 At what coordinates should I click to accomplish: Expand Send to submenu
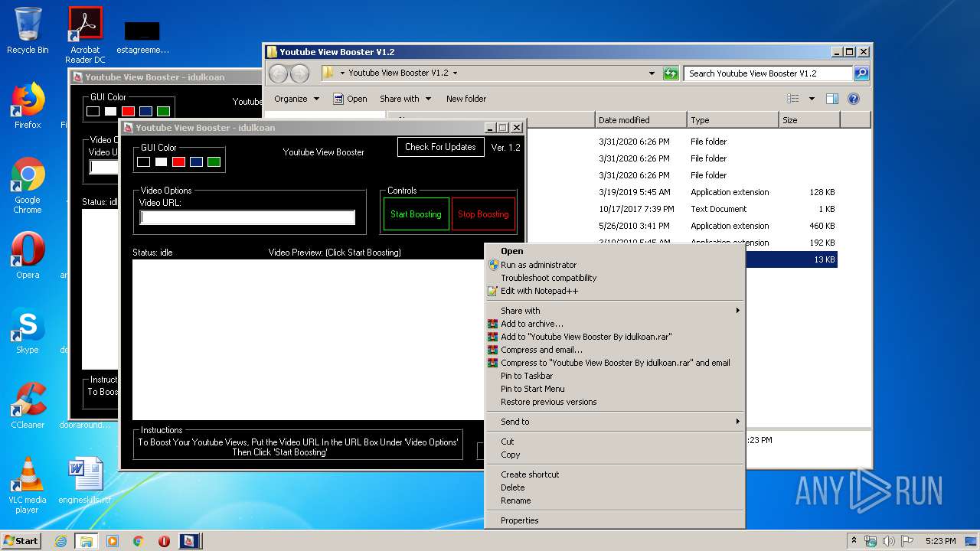616,422
